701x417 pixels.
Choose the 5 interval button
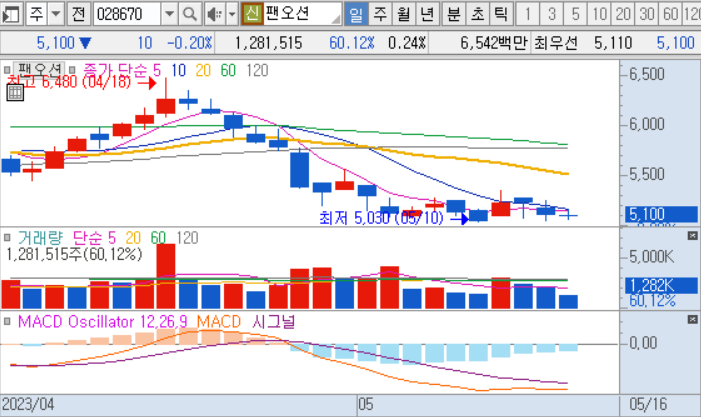[575, 14]
